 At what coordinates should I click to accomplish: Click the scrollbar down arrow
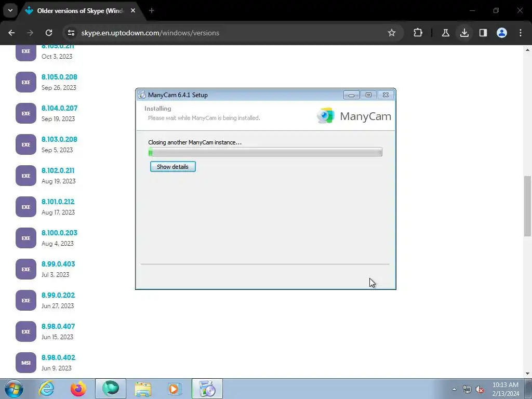[x=527, y=373]
